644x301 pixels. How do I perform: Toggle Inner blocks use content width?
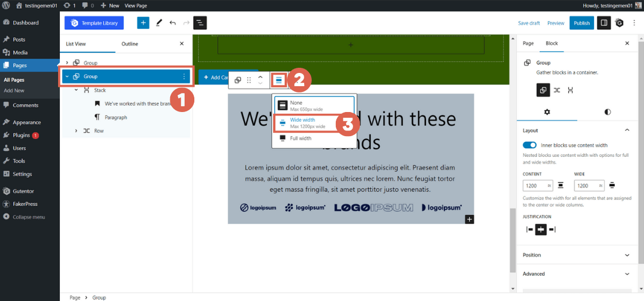pyautogui.click(x=530, y=145)
